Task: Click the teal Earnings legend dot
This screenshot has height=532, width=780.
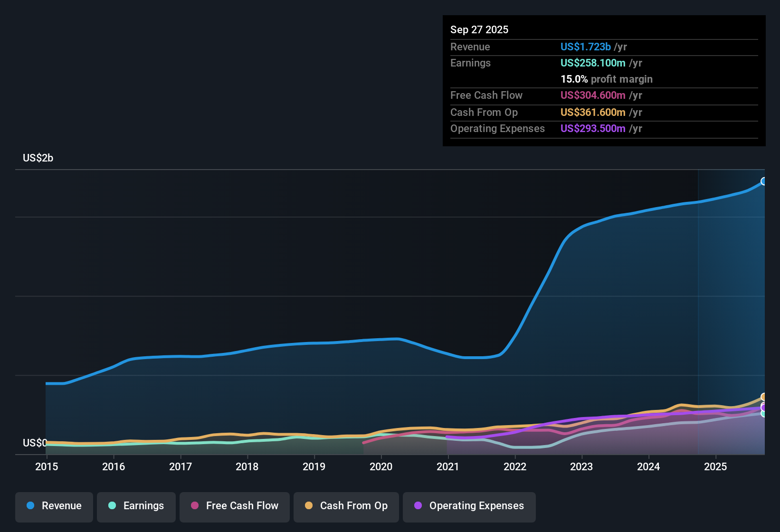Action: coord(112,506)
